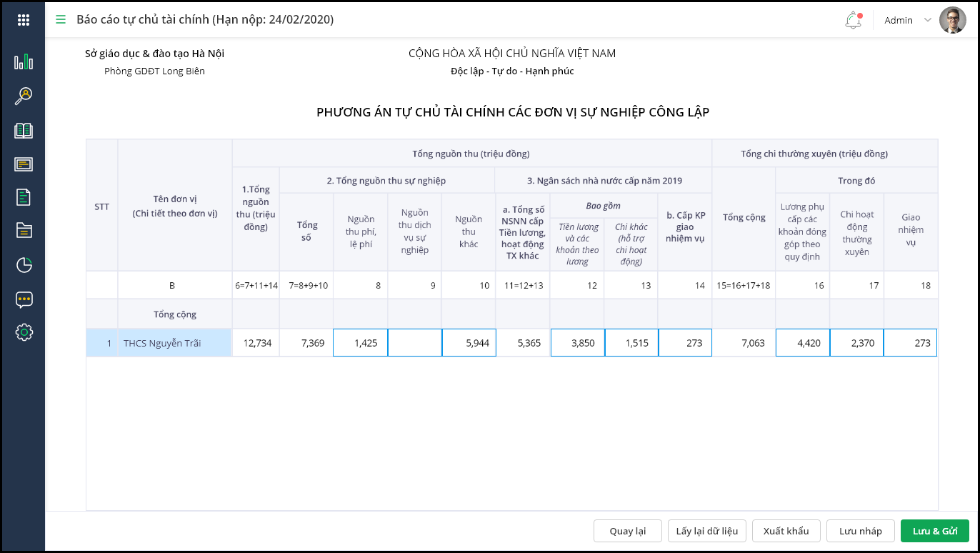980x553 pixels.
Task: Edit the Lương phụ cấp cell 4,420
Action: pos(803,343)
